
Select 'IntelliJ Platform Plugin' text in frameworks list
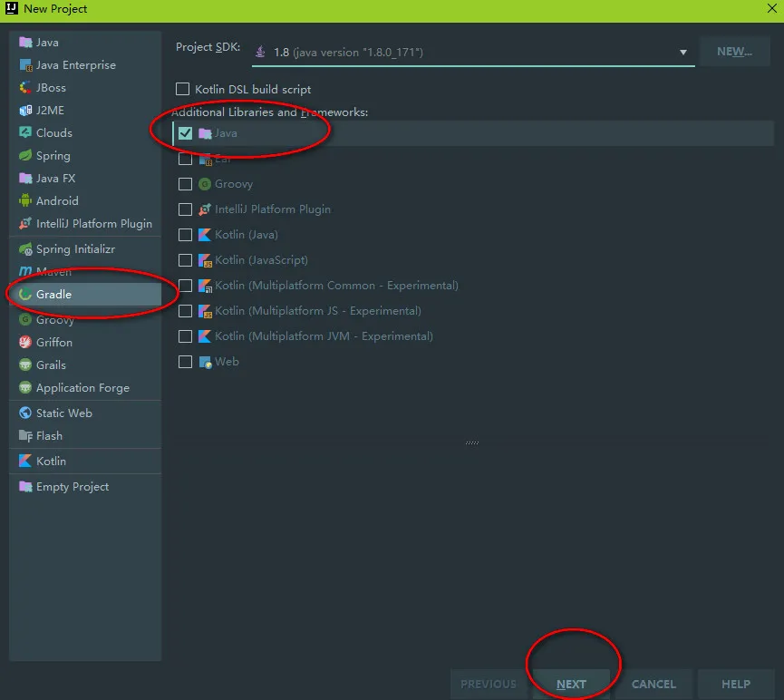(x=273, y=209)
